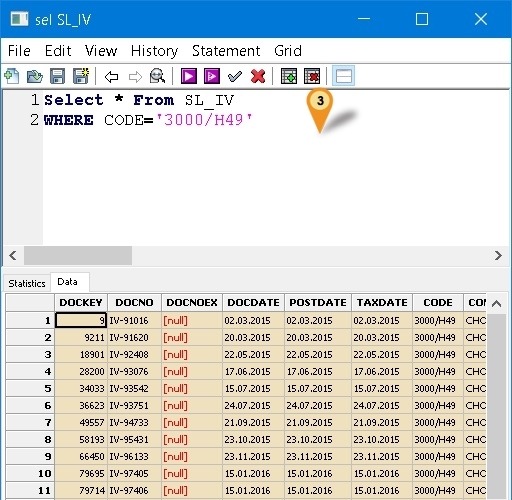
Task: Open the Grid menu
Action: (x=288, y=51)
